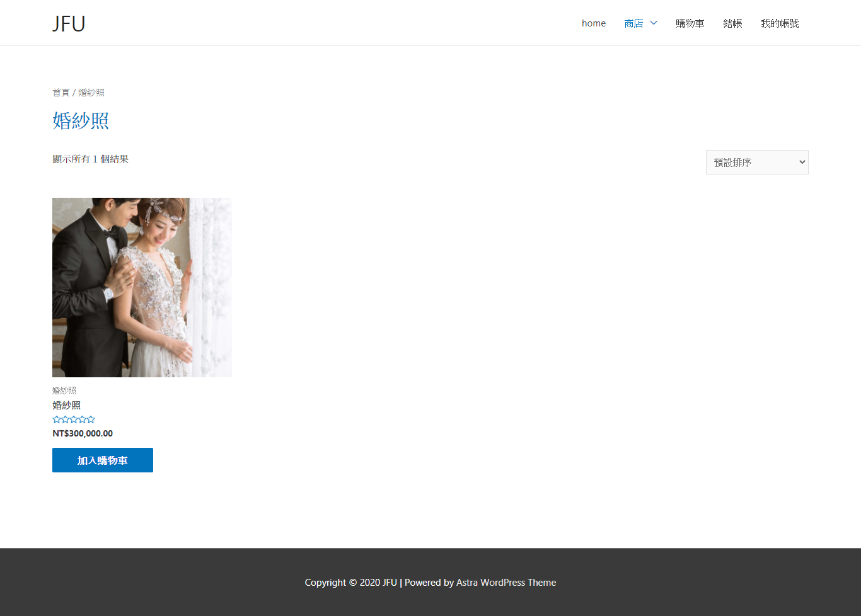Screen dimensions: 861x616
Task: Open the 購物車 cart page
Action: (690, 23)
